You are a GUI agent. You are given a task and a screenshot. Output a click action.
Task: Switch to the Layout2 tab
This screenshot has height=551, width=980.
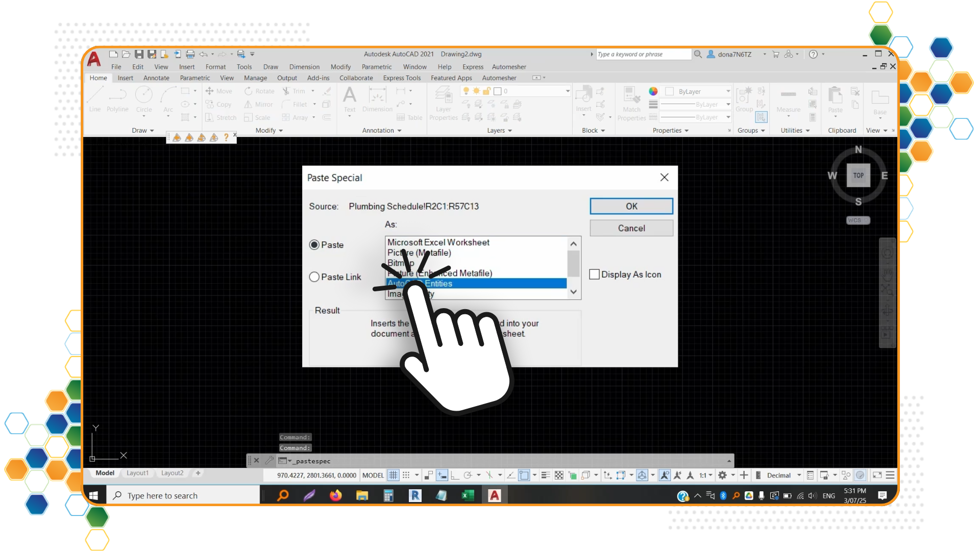172,473
